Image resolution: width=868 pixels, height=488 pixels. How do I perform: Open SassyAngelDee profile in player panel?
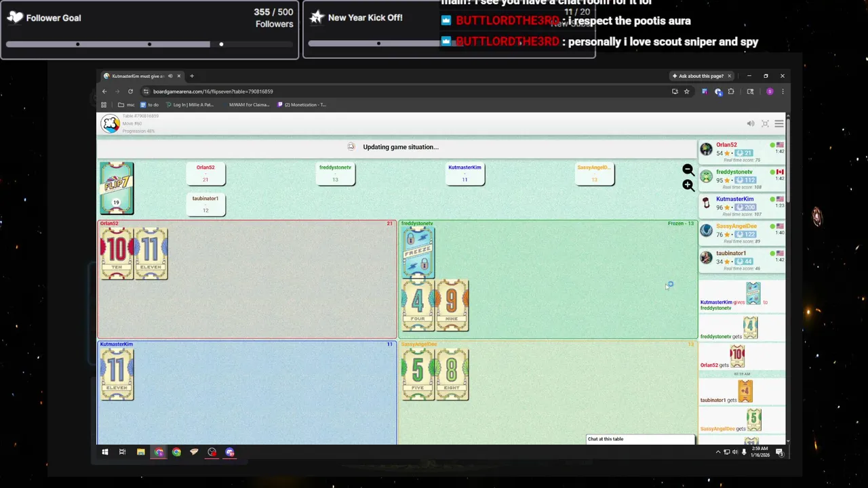(736, 226)
